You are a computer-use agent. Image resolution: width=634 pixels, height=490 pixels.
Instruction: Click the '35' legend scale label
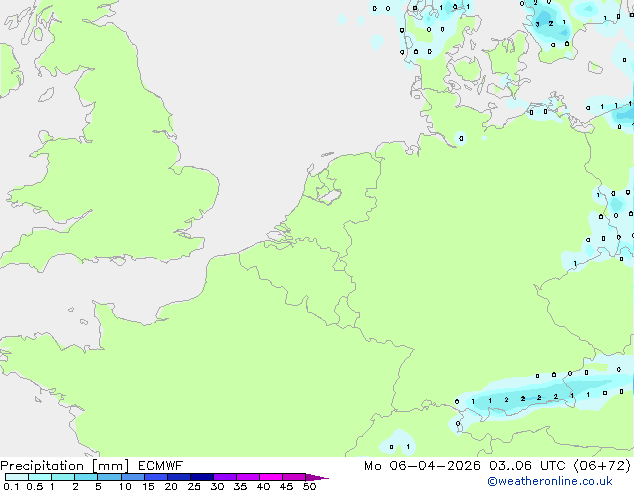(x=241, y=486)
